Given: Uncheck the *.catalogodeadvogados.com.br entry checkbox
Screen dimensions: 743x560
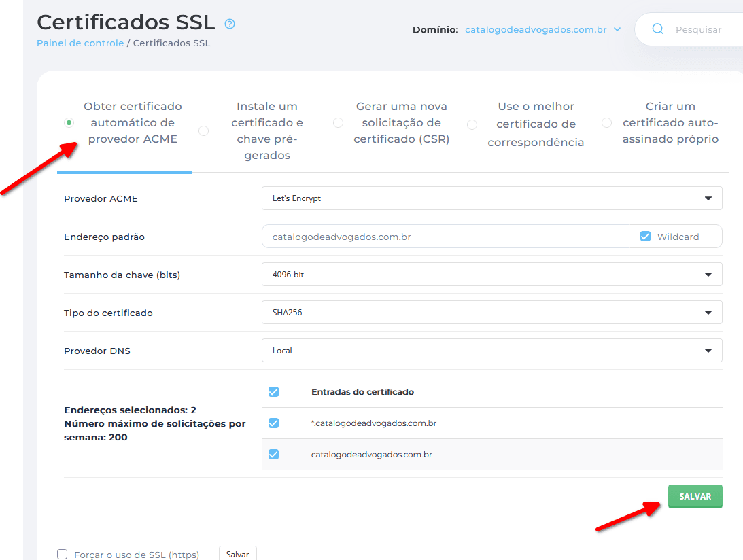Looking at the screenshot, I should click(273, 423).
